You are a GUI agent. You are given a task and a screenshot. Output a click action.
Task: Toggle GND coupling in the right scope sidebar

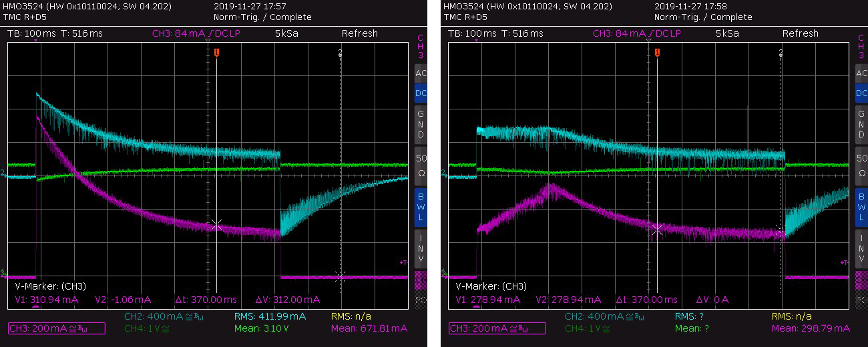[861, 123]
